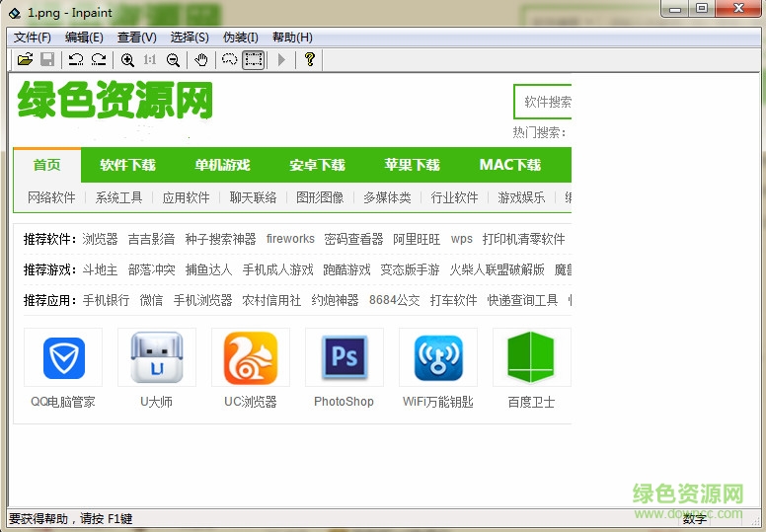
Task: Click the 火柴人联盟破解版 text
Action: pyautogui.click(x=497, y=269)
